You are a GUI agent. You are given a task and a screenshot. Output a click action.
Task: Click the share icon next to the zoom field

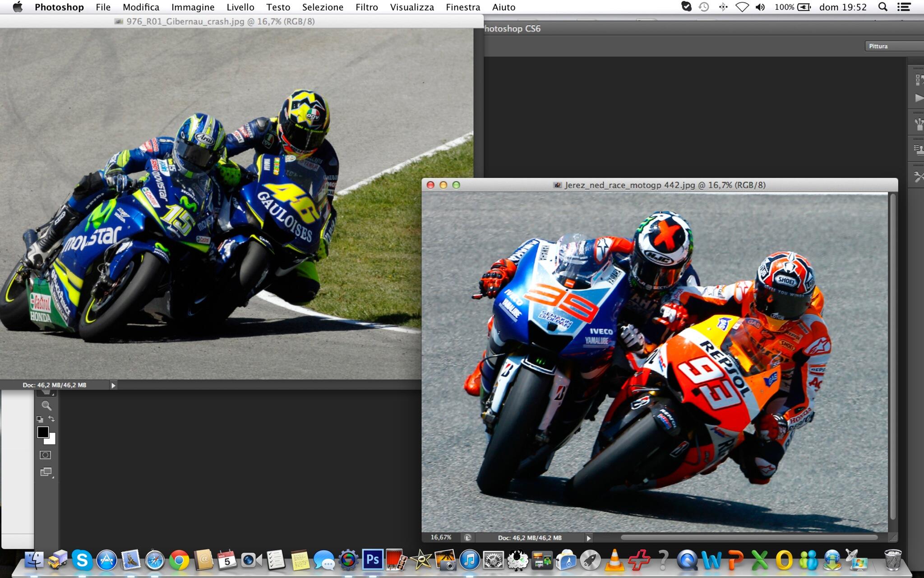click(x=468, y=537)
